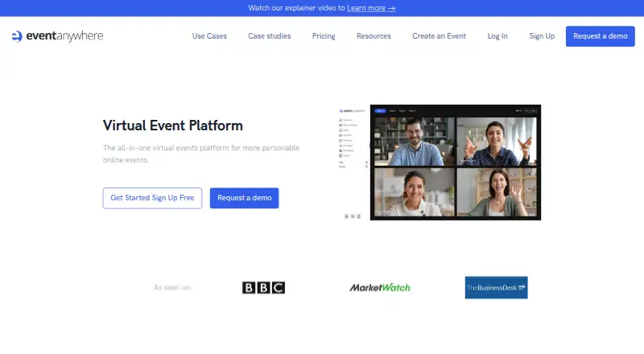Open the Pricing page

pos(324,36)
